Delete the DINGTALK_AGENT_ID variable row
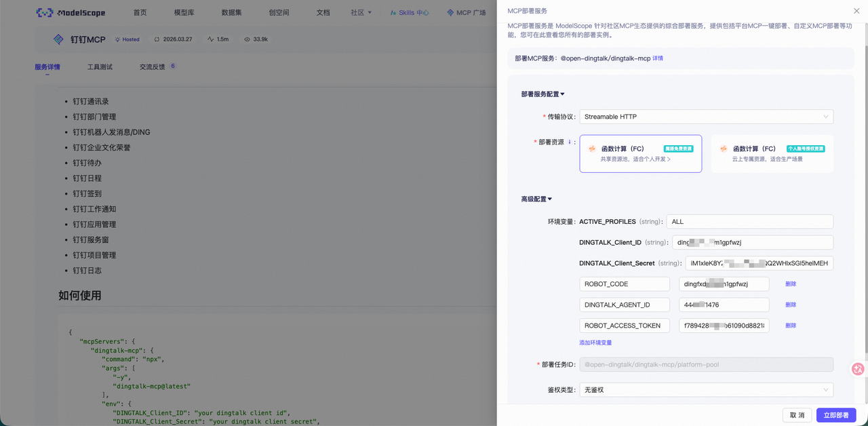The image size is (868, 426). (x=791, y=305)
